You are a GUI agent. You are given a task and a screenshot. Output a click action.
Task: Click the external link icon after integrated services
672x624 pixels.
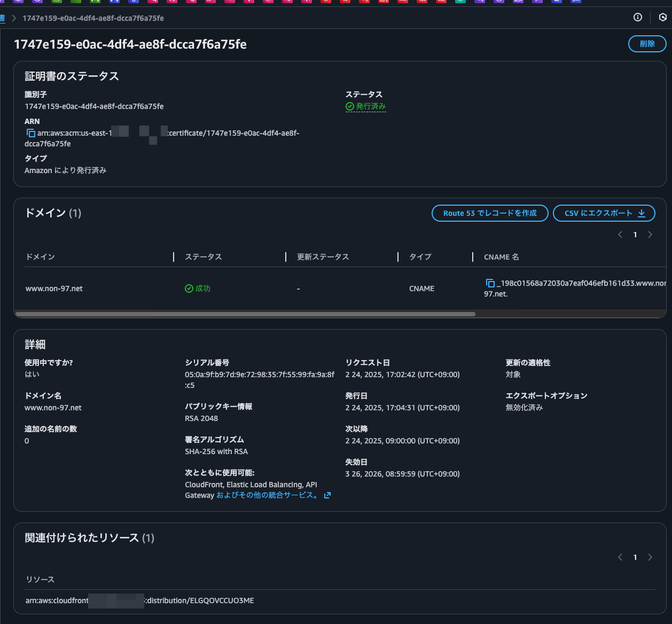pos(327,495)
